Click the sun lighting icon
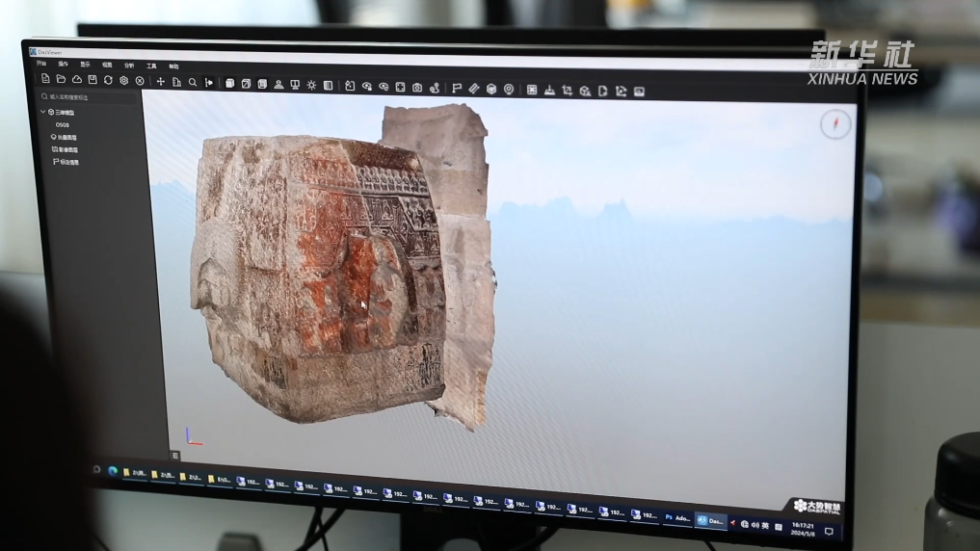Image resolution: width=980 pixels, height=551 pixels. pos(311,85)
